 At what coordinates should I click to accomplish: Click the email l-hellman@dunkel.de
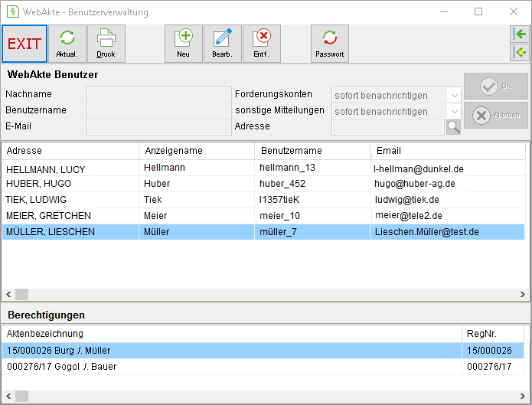419,169
